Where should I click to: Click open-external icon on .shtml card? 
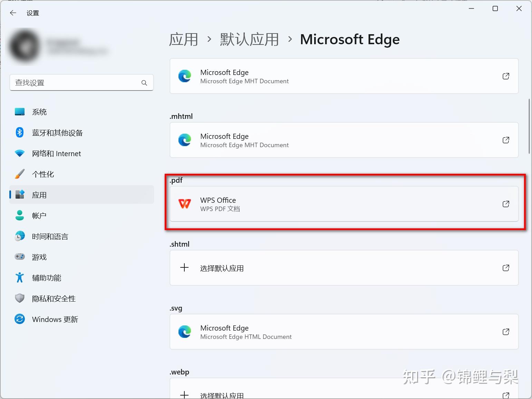(506, 268)
